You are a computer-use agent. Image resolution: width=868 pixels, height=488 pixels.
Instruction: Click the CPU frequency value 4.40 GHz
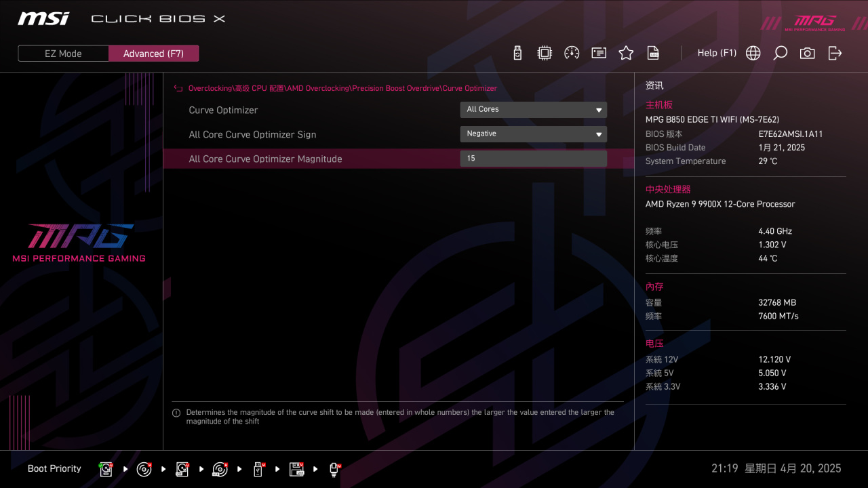[775, 231]
